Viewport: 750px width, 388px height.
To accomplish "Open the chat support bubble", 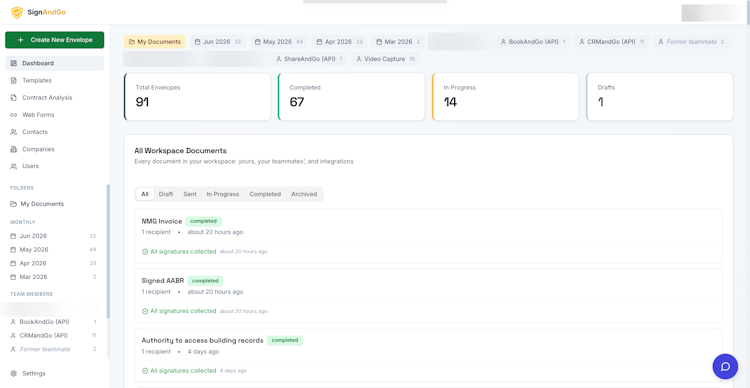I will (725, 366).
